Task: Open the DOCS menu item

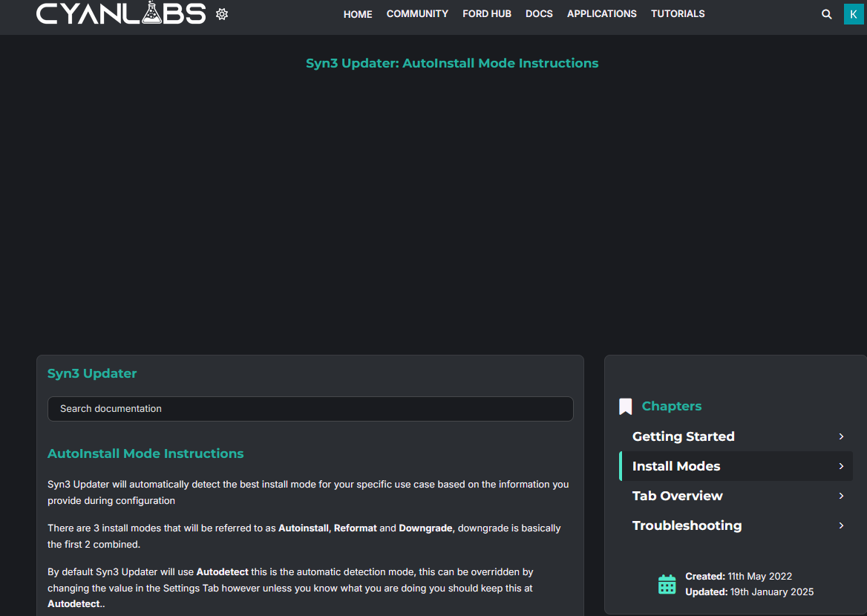Action: [x=539, y=14]
